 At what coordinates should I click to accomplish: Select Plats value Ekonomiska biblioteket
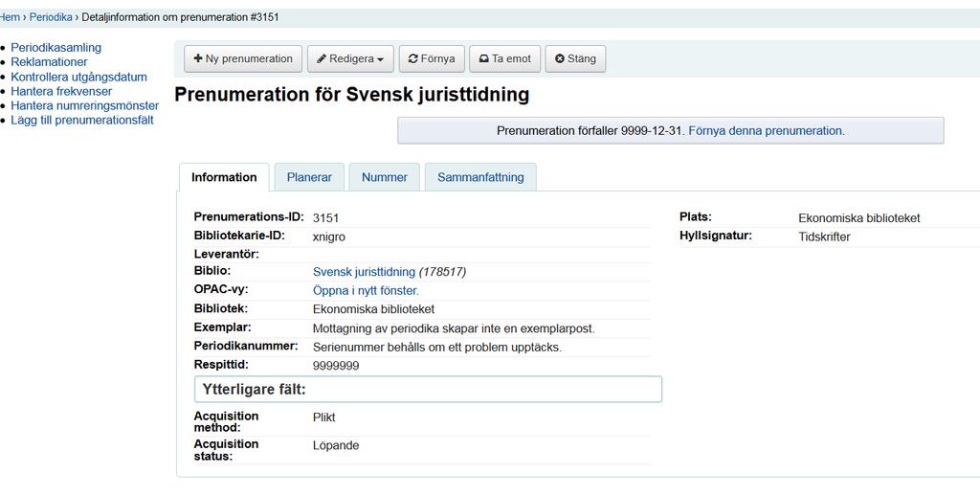coord(859,218)
